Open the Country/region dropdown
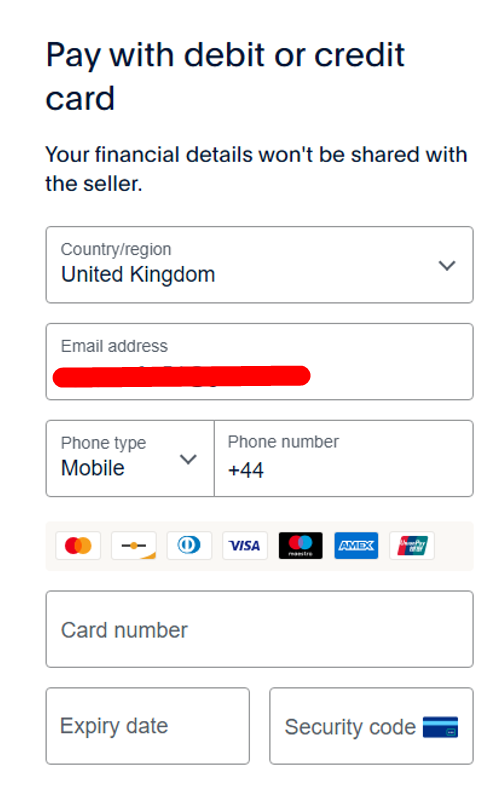Screen dimensions: 498x800 tap(260, 265)
